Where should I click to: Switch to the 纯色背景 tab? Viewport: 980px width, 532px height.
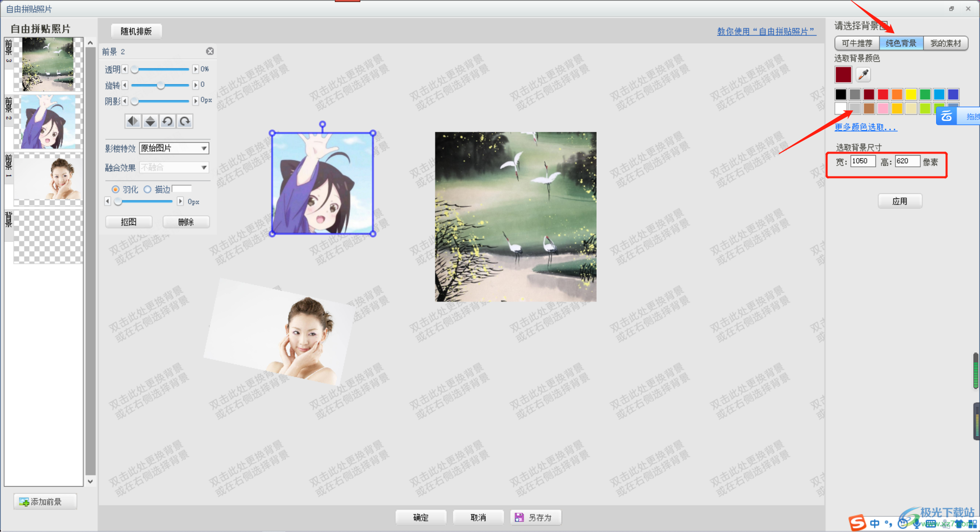901,43
